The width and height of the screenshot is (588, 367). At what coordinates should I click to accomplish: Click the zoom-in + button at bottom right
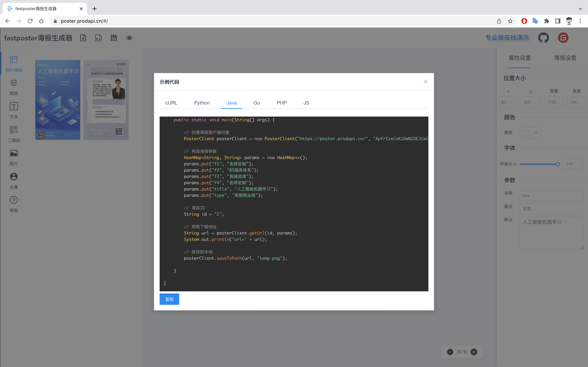[474, 351]
